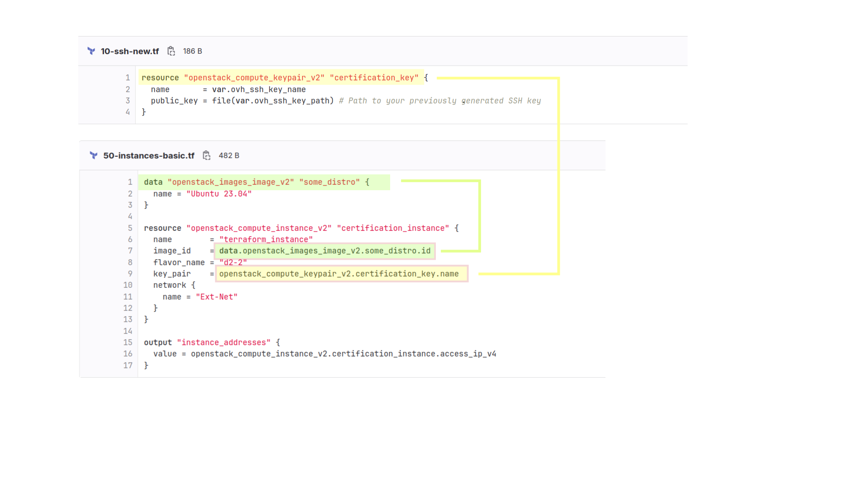This screenshot has height=488, width=868.
Task: Click line number 1 in 10-ssh-new.tf
Action: pos(128,78)
